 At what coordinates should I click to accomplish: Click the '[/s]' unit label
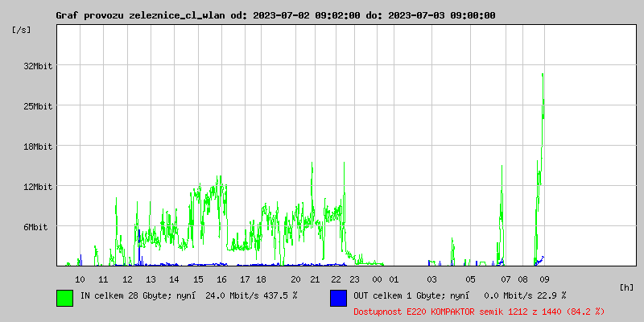(22, 30)
